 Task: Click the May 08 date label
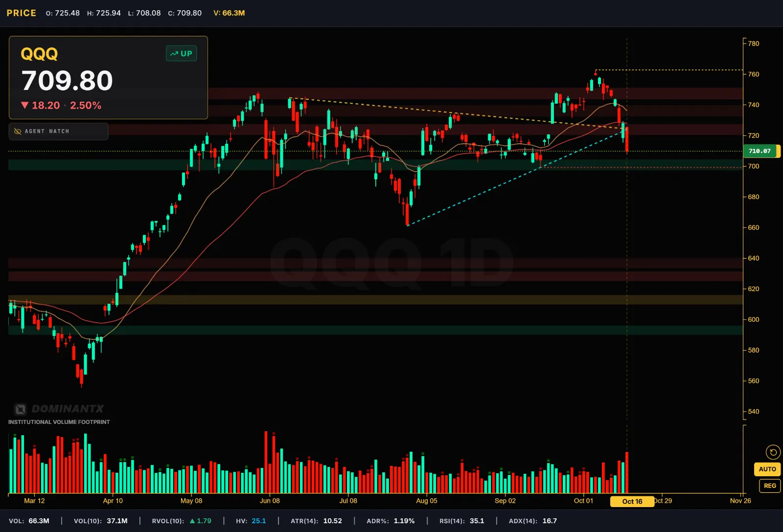[191, 501]
